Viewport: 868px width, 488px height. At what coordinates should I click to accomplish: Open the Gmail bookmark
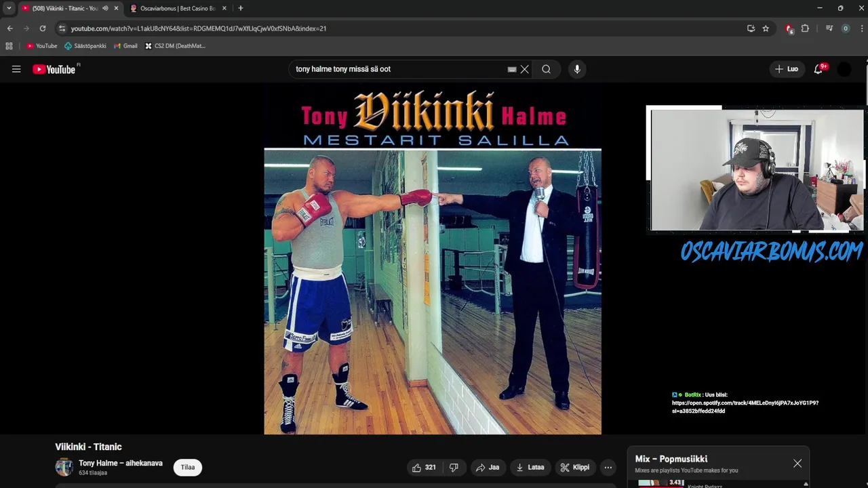125,46
